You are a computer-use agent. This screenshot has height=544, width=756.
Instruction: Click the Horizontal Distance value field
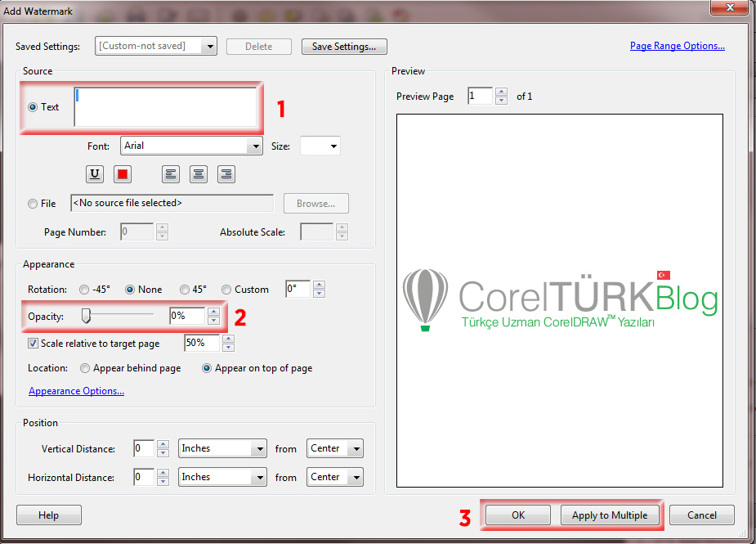[144, 477]
